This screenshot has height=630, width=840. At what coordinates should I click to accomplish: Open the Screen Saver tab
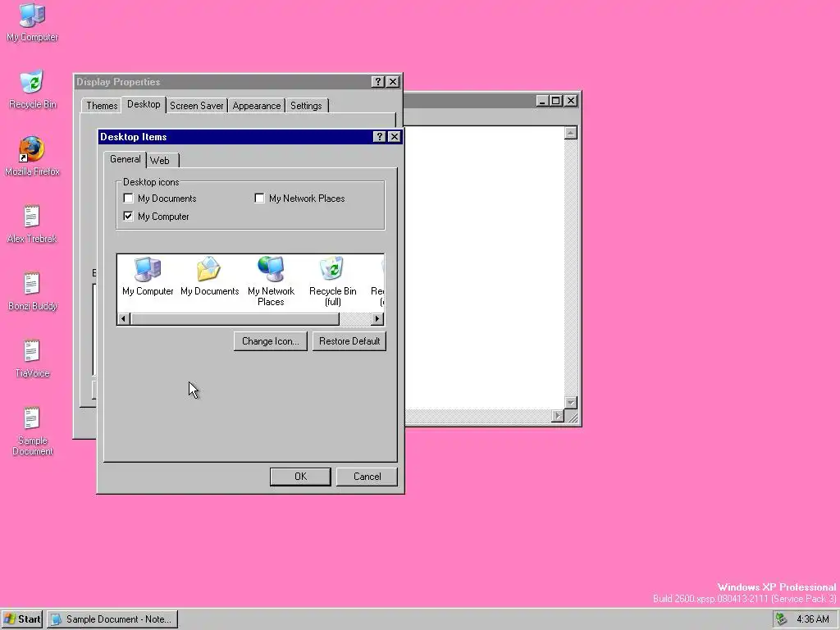tap(197, 106)
